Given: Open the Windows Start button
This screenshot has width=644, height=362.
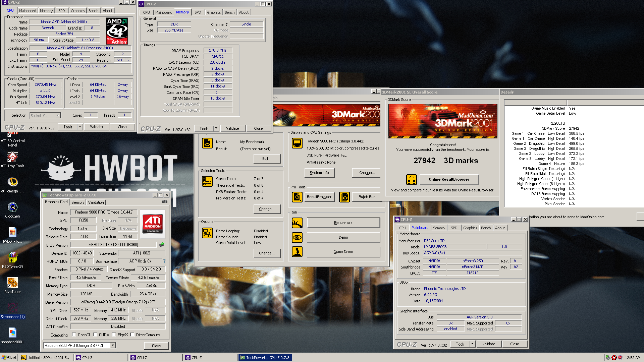Looking at the screenshot, I should tap(9, 358).
